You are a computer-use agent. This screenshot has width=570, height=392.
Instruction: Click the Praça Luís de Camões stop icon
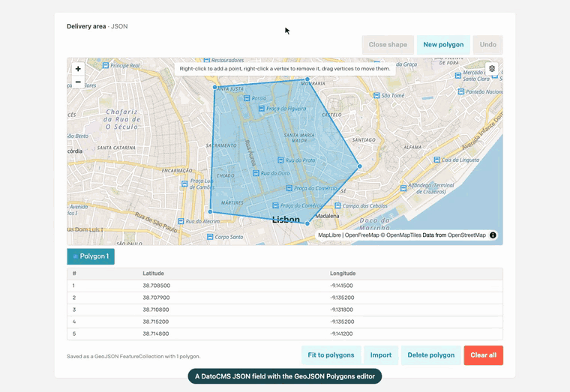click(x=184, y=184)
